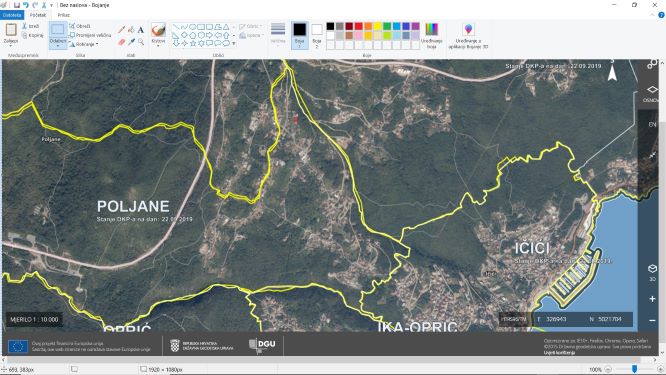Click the zoom slider in status bar
Screen dimensions: 666x375
click(x=634, y=369)
